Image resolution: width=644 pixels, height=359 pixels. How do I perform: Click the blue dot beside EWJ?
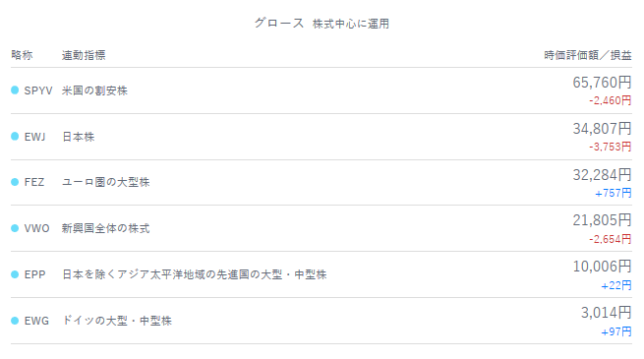[x=15, y=136]
